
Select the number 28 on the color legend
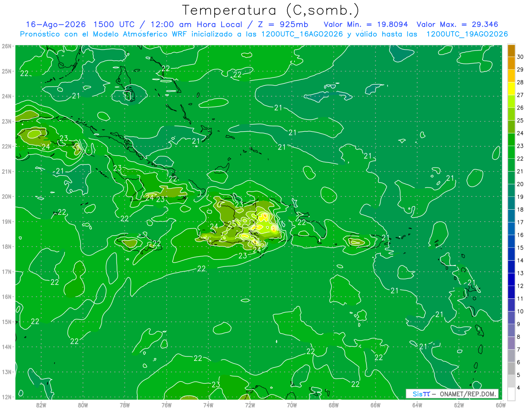(520, 82)
